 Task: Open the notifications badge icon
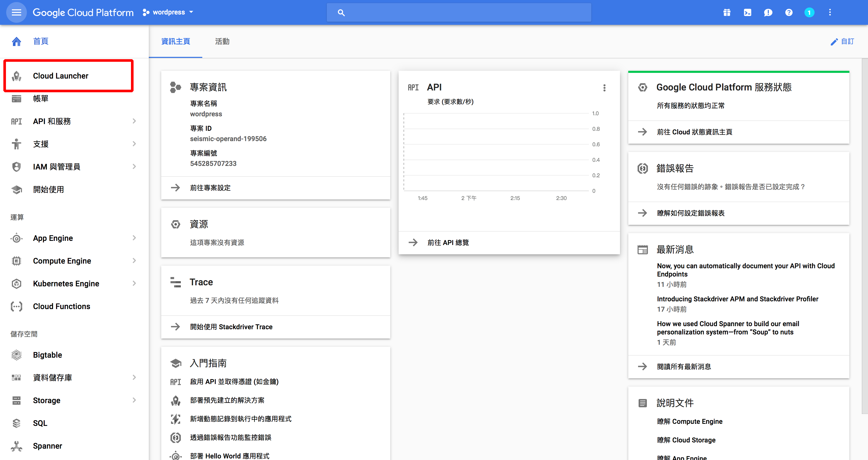point(809,12)
